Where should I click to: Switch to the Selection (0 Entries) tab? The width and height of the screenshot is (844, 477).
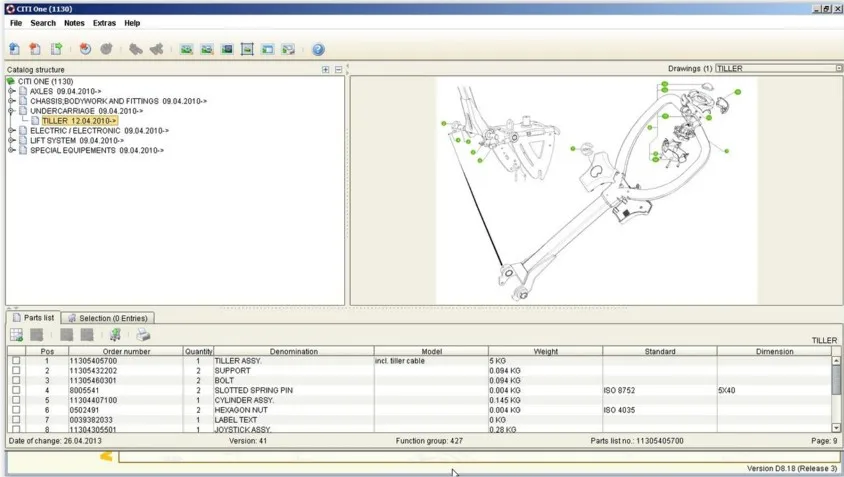pyautogui.click(x=108, y=318)
